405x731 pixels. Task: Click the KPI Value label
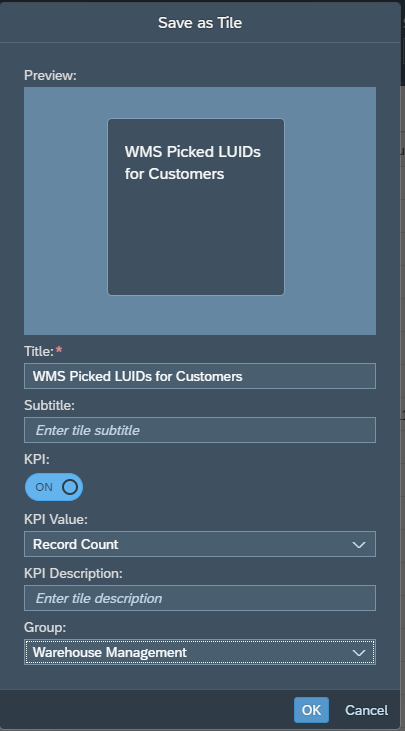click(x=56, y=519)
